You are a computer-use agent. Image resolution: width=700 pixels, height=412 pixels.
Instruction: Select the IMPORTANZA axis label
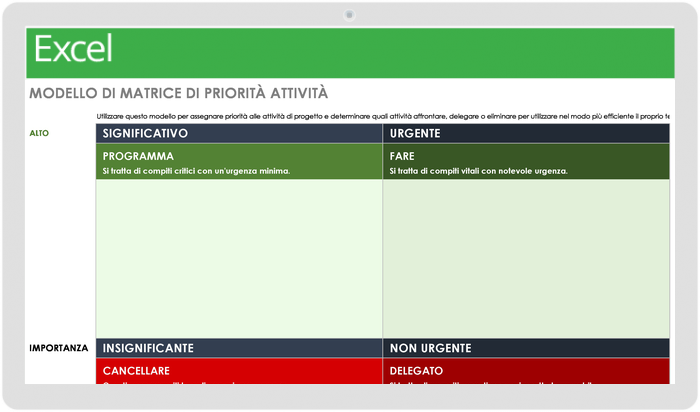[x=58, y=348]
